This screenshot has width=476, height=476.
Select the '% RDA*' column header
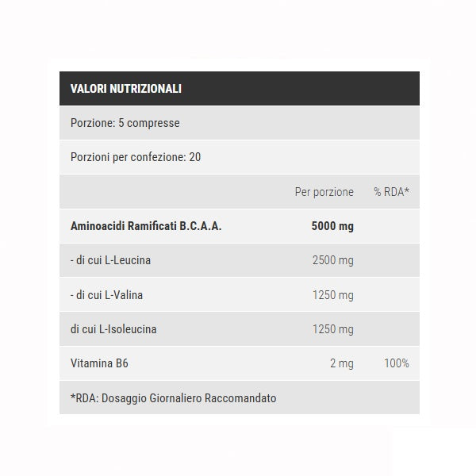tap(391, 192)
